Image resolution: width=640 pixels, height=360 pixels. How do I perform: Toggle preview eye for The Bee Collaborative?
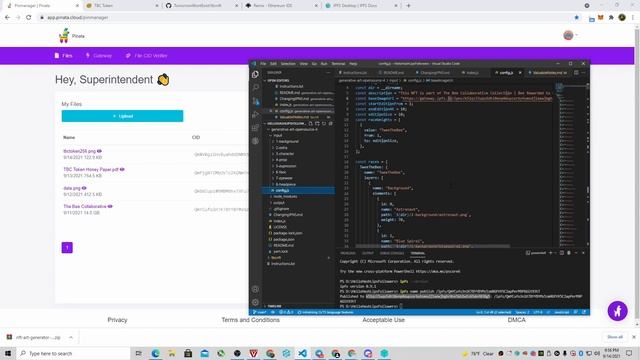(110, 207)
